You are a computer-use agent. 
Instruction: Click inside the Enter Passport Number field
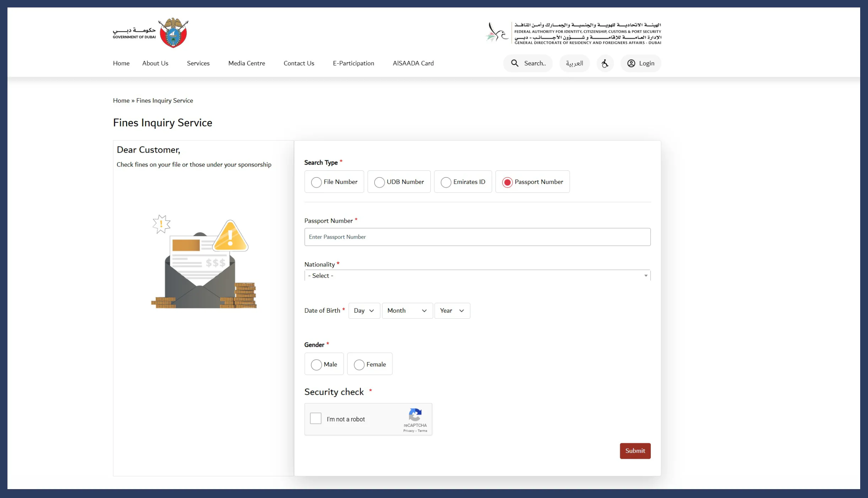click(x=477, y=237)
